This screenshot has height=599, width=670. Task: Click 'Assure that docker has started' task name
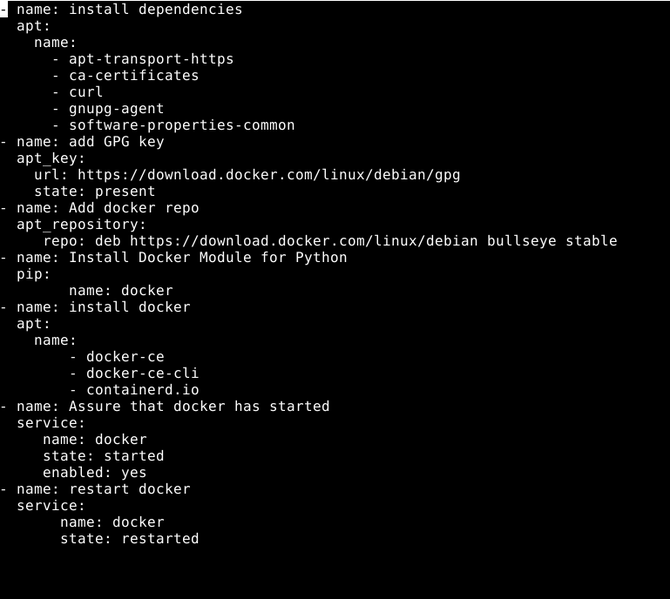tap(199, 406)
